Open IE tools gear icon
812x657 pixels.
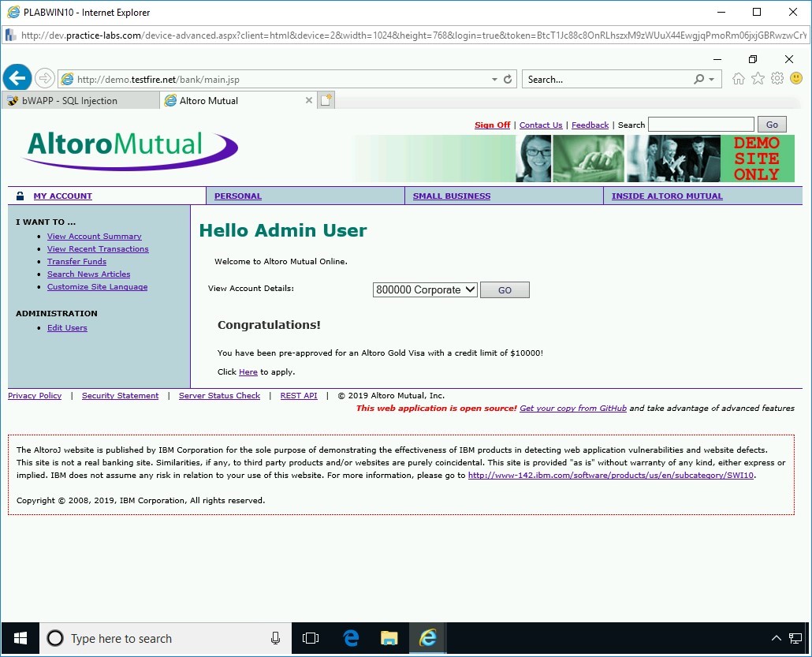(777, 79)
